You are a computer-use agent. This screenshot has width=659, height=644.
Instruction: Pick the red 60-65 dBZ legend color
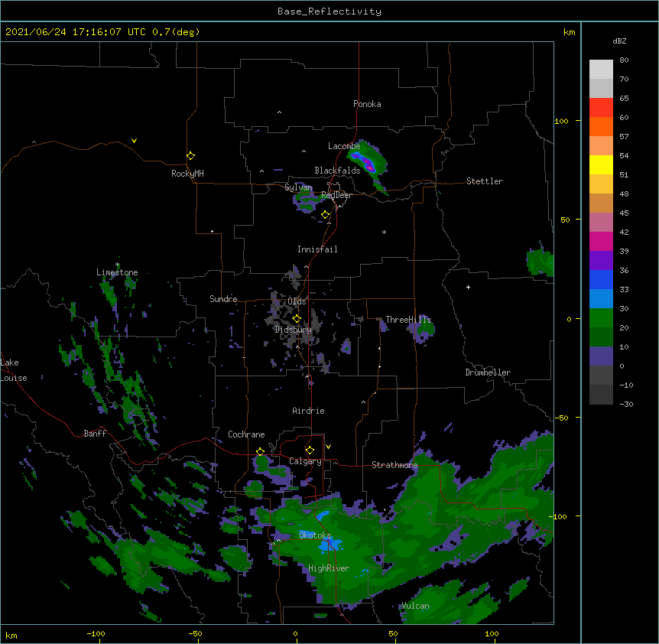coord(601,108)
